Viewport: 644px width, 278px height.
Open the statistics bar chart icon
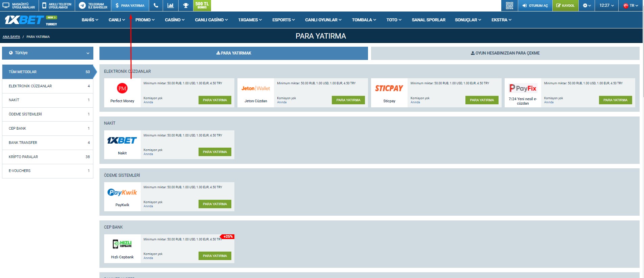click(170, 5)
